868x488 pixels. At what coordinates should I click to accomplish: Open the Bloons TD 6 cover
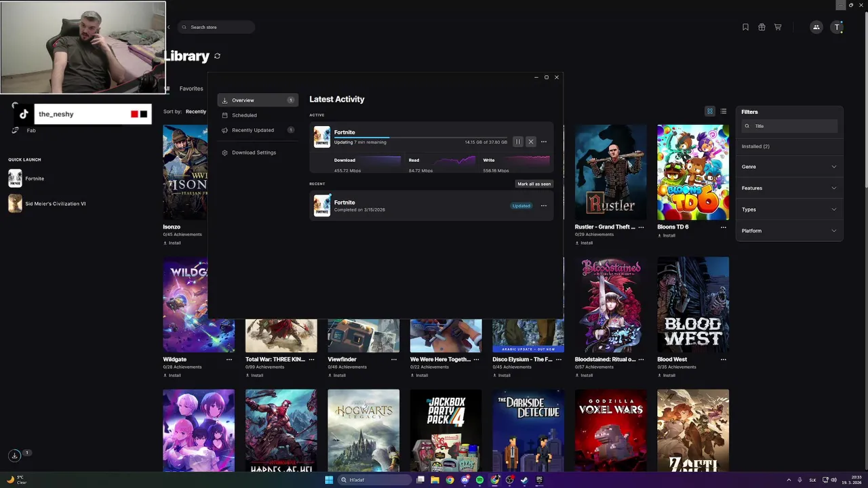(x=693, y=172)
